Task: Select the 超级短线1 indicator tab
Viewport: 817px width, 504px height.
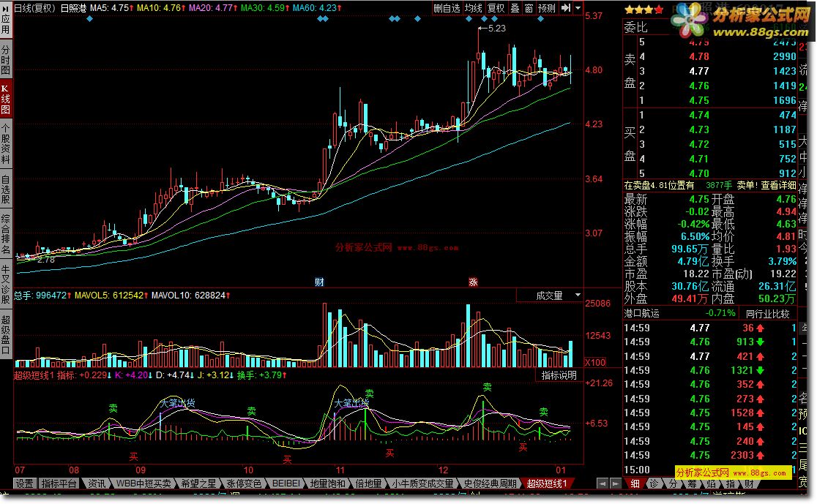Action: click(547, 484)
